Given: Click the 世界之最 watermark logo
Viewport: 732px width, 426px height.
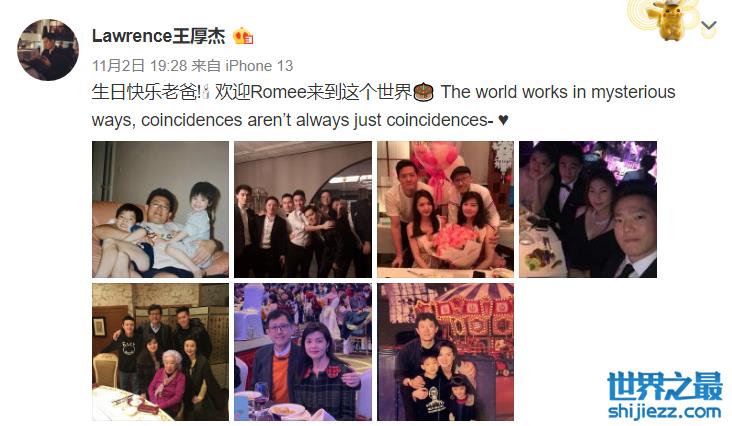Looking at the screenshot, I should pos(665,386).
